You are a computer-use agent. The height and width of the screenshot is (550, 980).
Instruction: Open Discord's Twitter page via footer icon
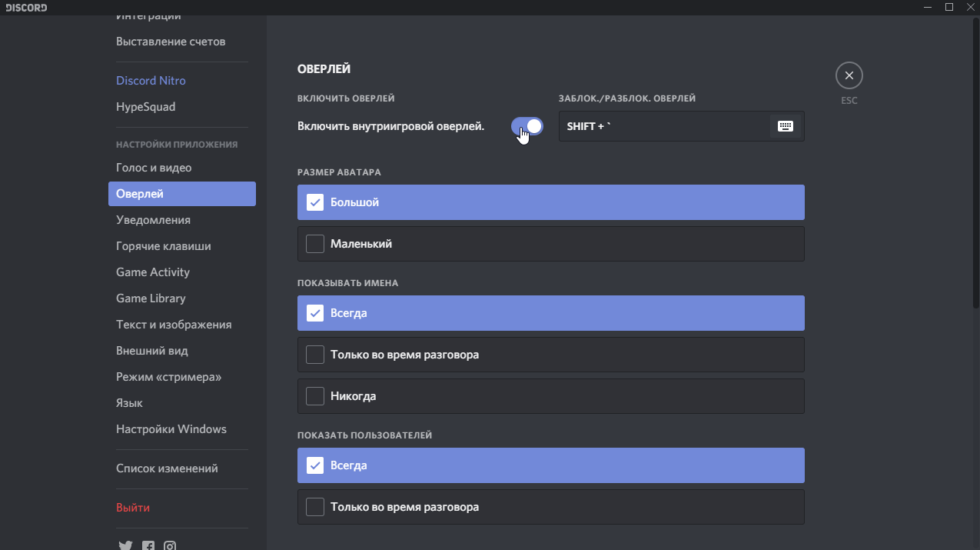[x=125, y=545]
